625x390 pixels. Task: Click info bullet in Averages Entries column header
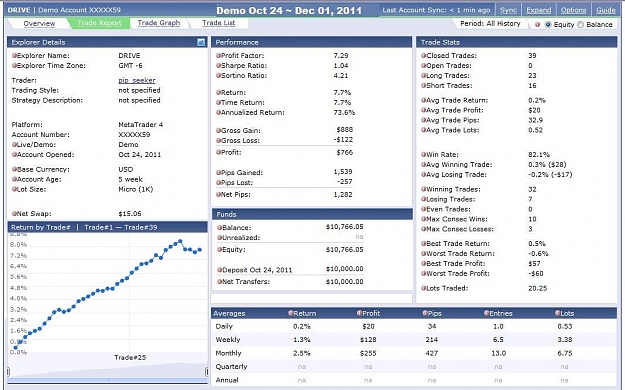tap(486, 313)
